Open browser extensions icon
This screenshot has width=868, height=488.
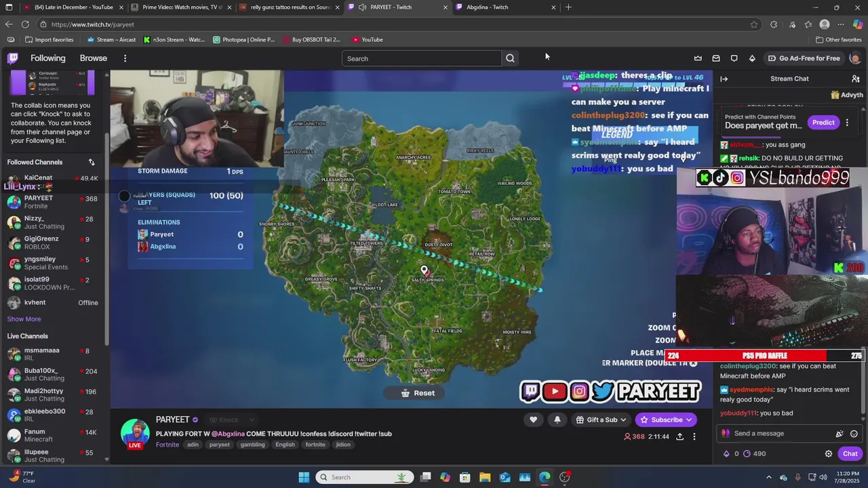[x=774, y=24]
